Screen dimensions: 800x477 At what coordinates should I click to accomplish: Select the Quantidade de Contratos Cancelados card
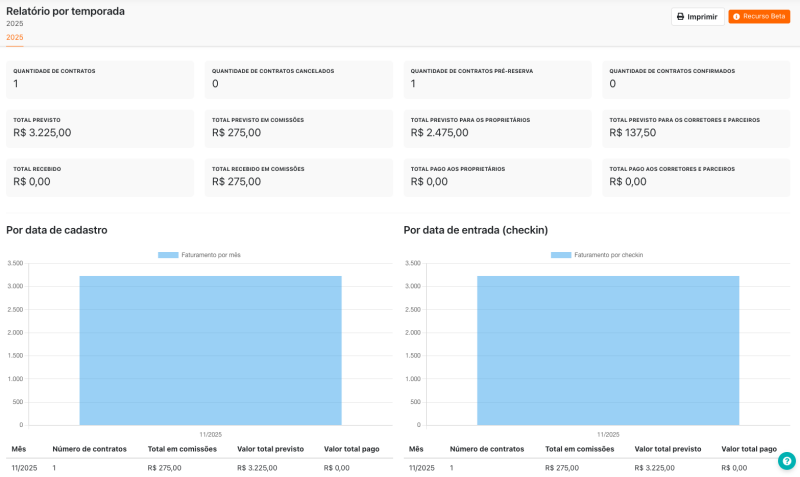[299, 79]
